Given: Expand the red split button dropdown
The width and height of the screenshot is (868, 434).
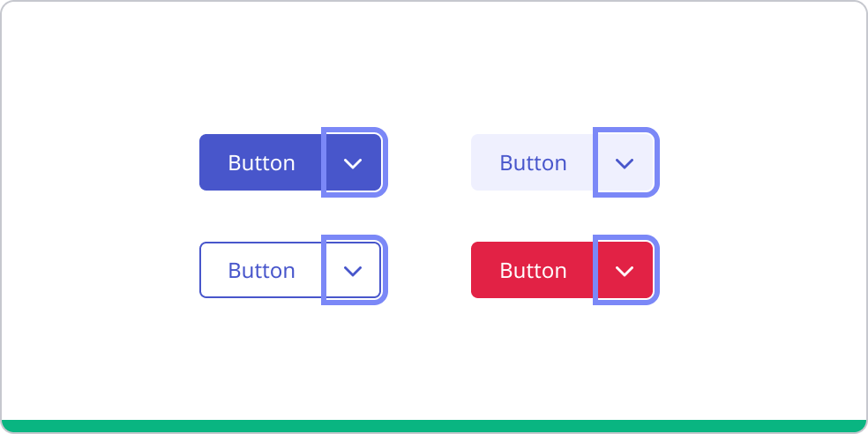Looking at the screenshot, I should pyautogui.click(x=625, y=270).
